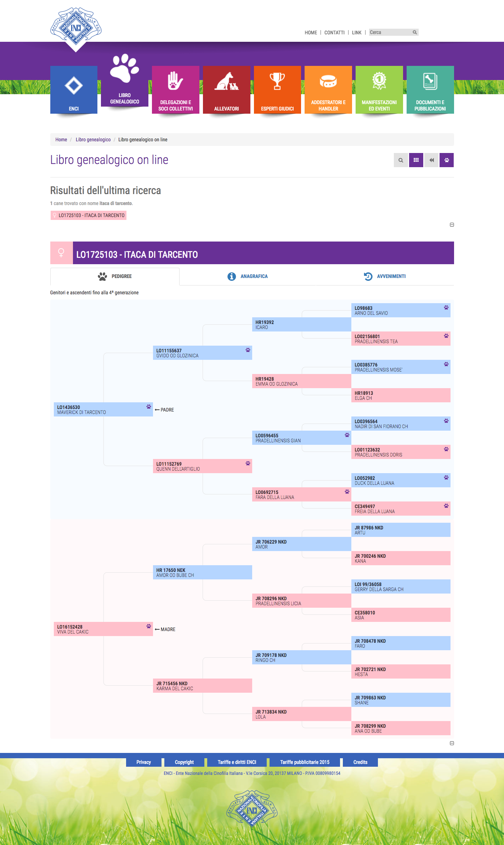Click paw icon on VIVA DEL CAKIC
Screen dimensions: 504x845
(x=149, y=626)
